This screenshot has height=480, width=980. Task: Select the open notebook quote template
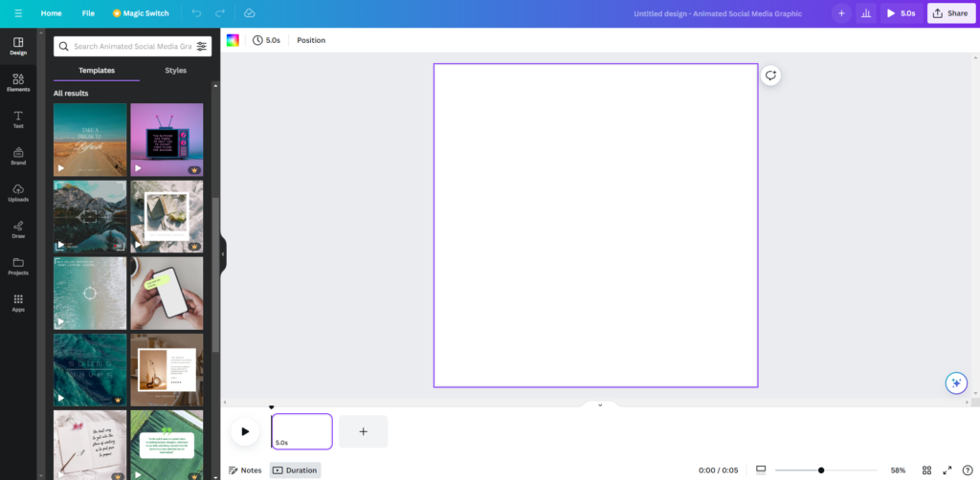[90, 445]
